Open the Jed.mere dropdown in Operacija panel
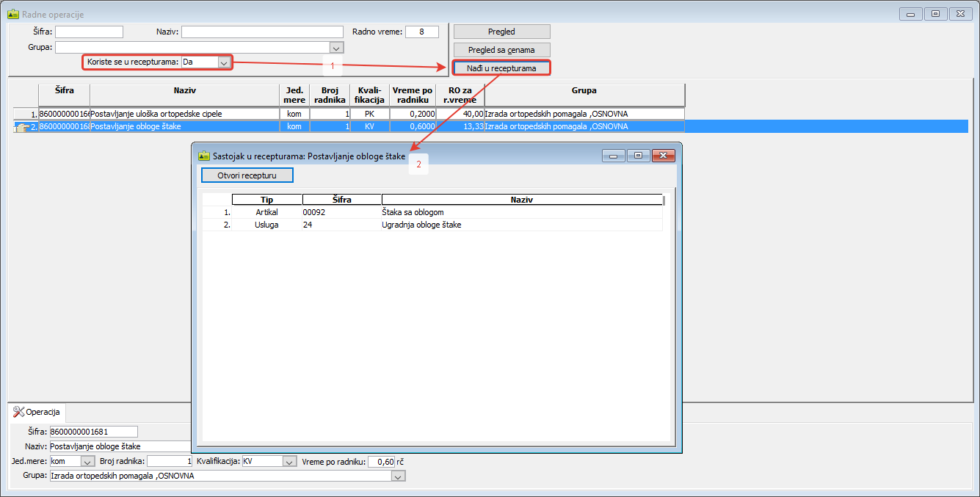Screen dimensions: 980x497 pyautogui.click(x=87, y=462)
